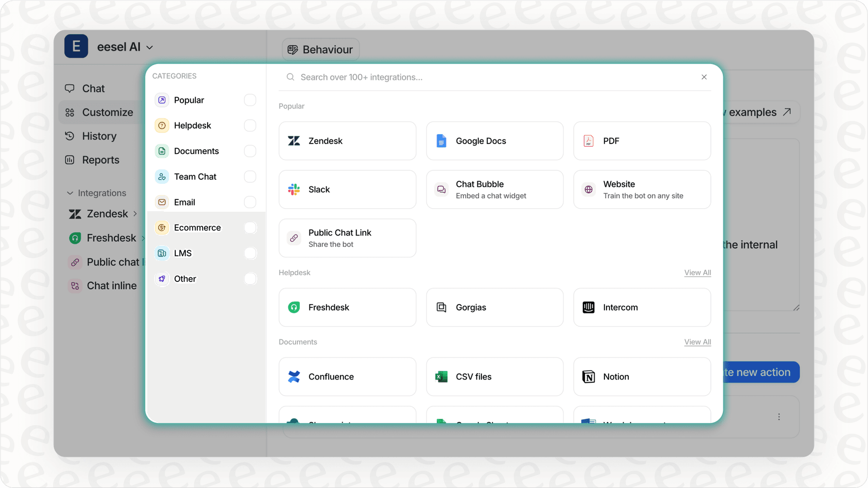Viewport: 868px width, 488px height.
Task: Collapse the Integrations section in sidebar
Action: tap(70, 193)
